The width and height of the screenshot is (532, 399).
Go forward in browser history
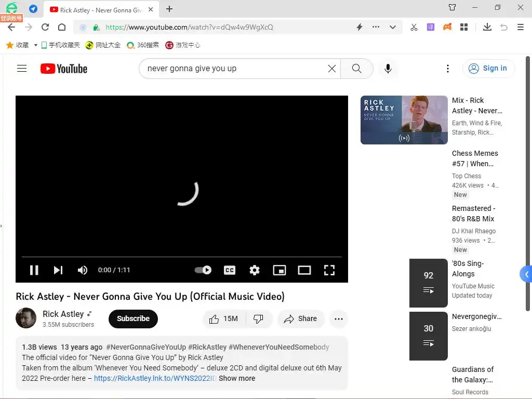tap(29, 27)
